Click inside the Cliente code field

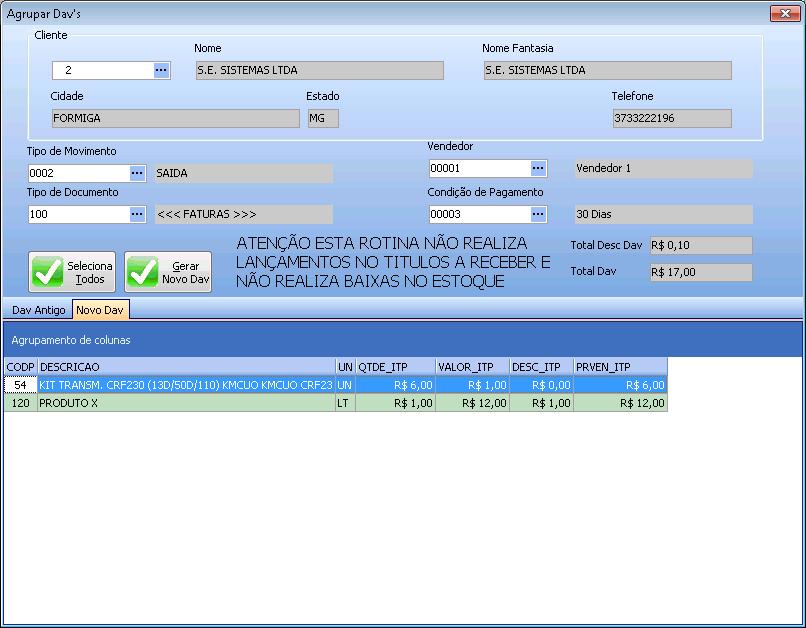point(102,70)
